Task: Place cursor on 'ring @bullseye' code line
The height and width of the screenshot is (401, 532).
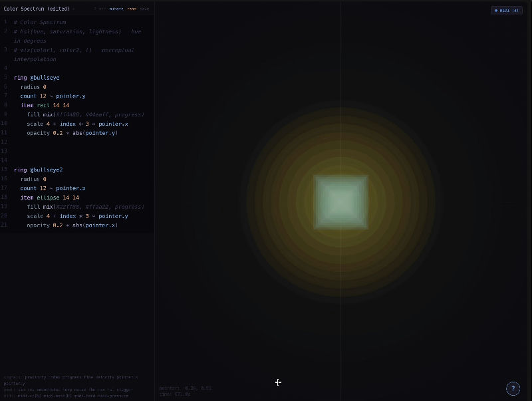Action: 37,78
